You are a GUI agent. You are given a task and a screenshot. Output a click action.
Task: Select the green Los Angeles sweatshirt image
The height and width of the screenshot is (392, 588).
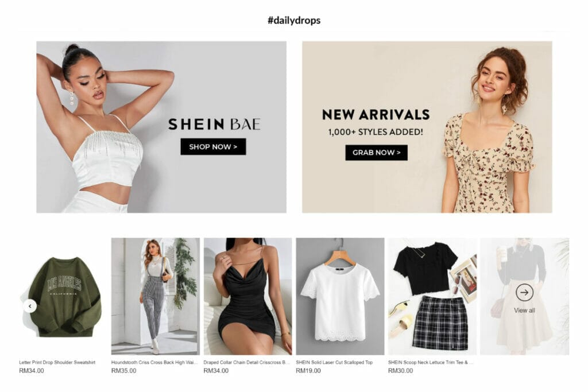[x=63, y=296]
